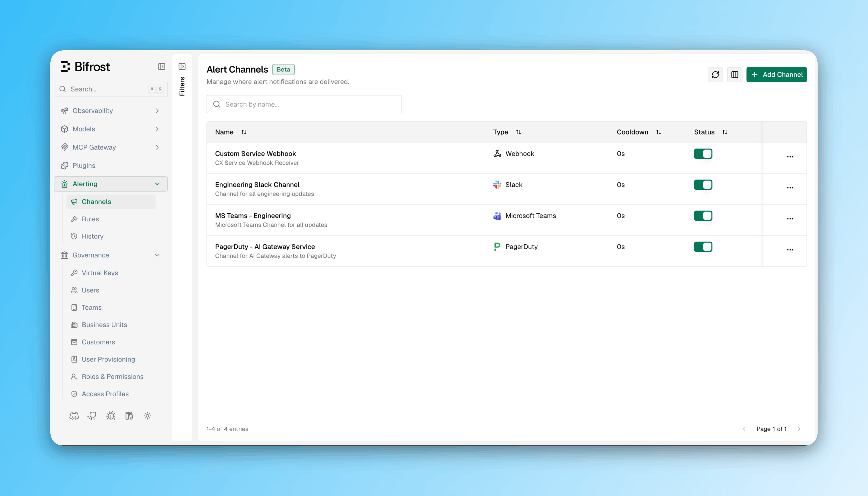Go to Roles & Permissions

[x=111, y=377]
